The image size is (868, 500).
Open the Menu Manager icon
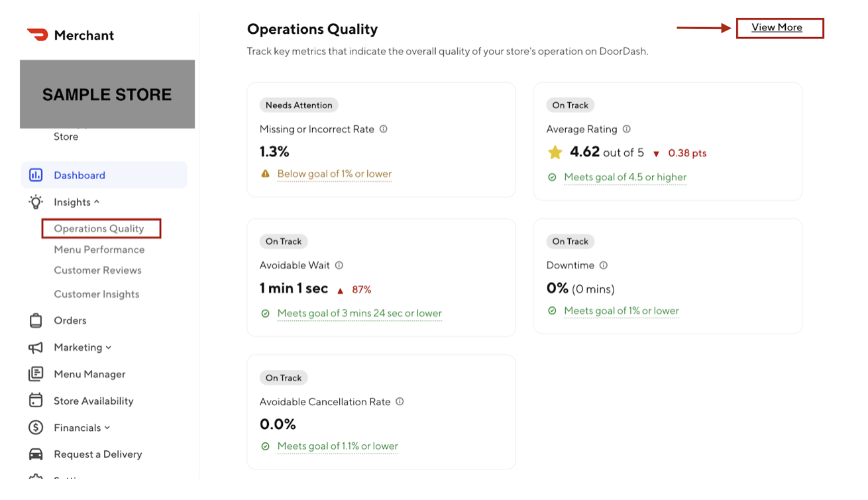36,374
